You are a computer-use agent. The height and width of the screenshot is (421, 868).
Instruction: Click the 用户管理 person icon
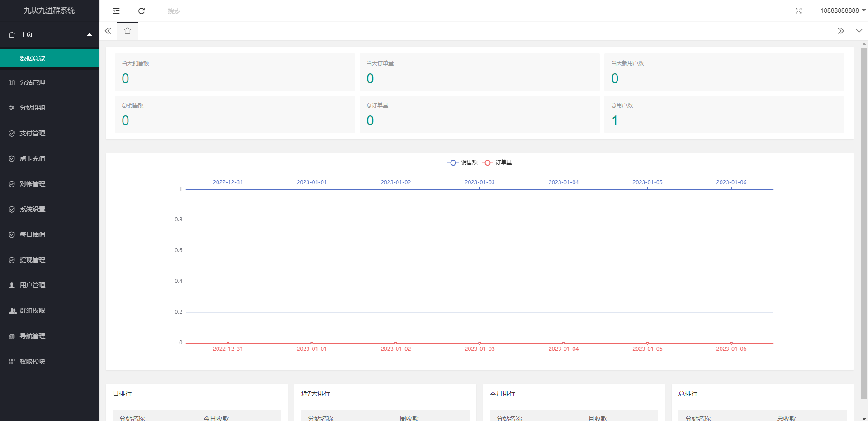12,285
